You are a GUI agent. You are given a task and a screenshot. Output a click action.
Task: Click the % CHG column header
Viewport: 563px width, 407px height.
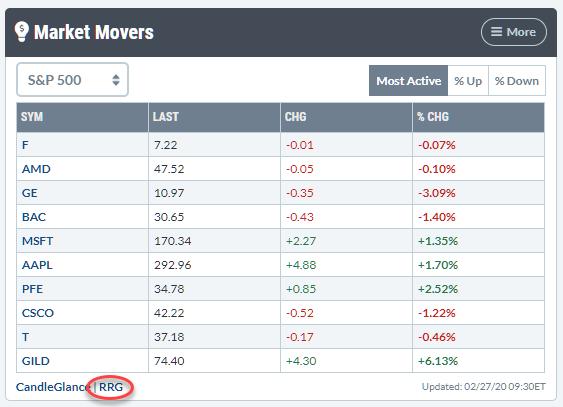coord(478,117)
